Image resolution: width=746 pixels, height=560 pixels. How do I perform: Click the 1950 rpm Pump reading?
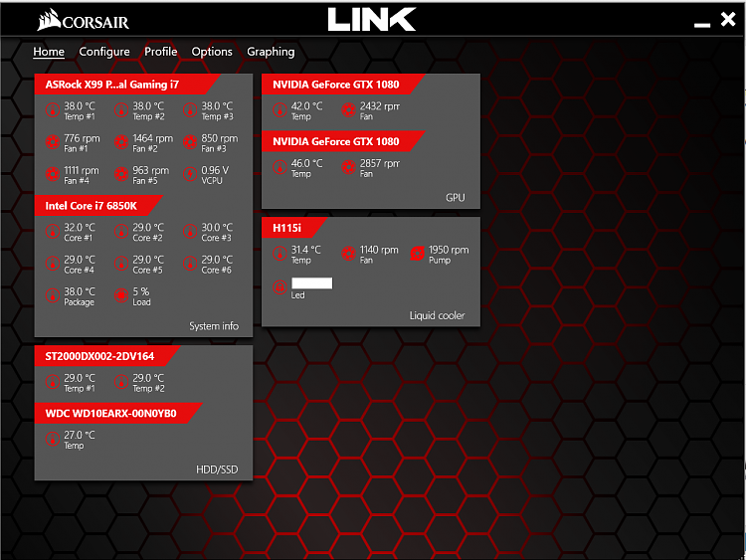click(x=449, y=250)
